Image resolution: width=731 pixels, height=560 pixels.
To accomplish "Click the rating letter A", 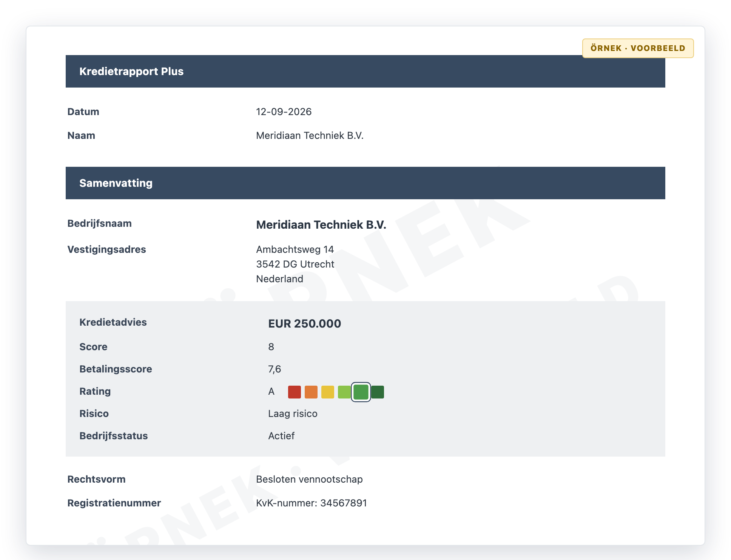I will 271,391.
